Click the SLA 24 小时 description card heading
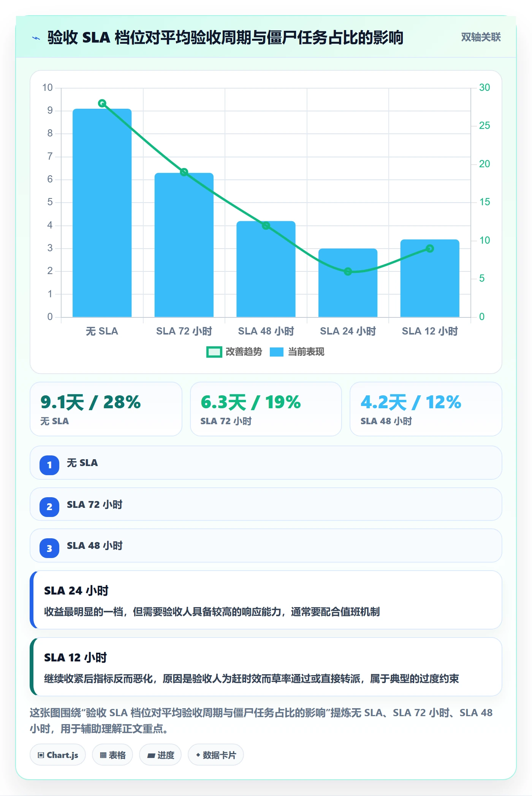 (76, 590)
